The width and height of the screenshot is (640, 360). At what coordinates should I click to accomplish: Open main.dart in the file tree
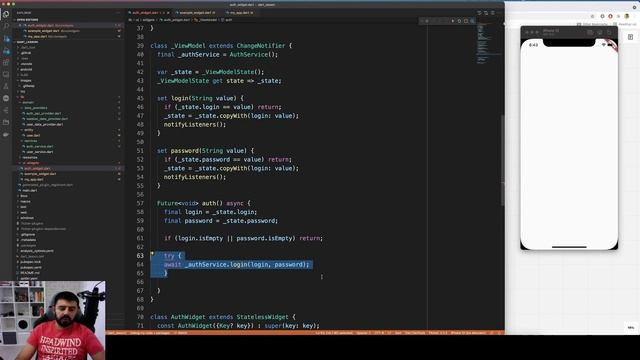point(29,190)
